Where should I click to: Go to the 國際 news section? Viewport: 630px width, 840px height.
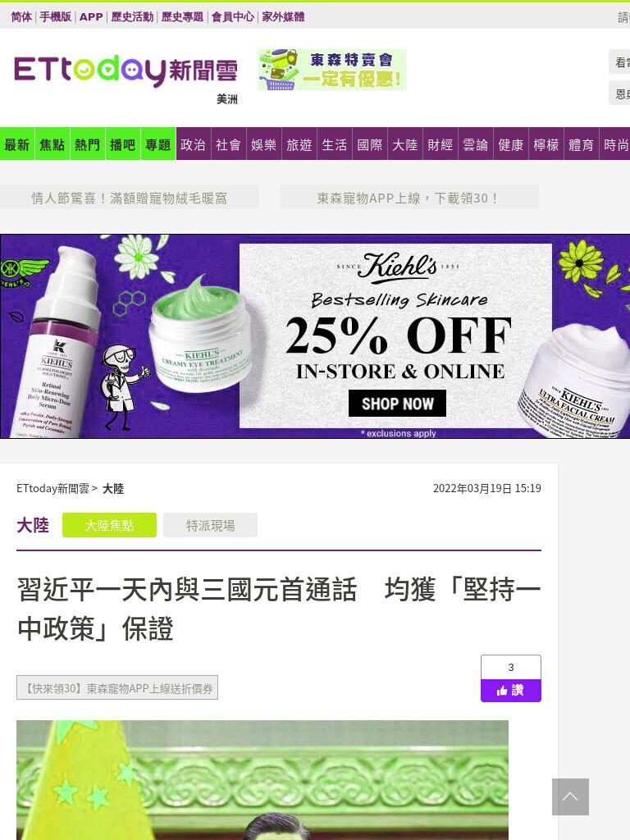[370, 144]
